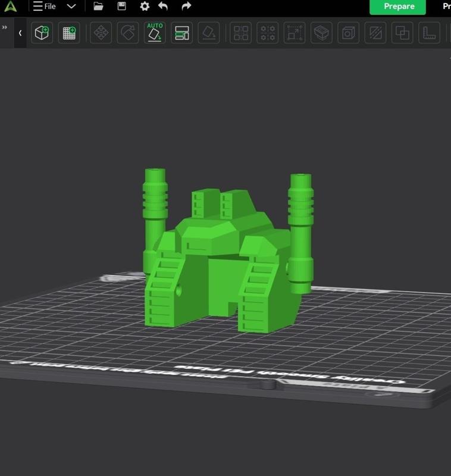Split to objects using four-squares icon
The width and height of the screenshot is (451, 476).
pyautogui.click(x=241, y=33)
